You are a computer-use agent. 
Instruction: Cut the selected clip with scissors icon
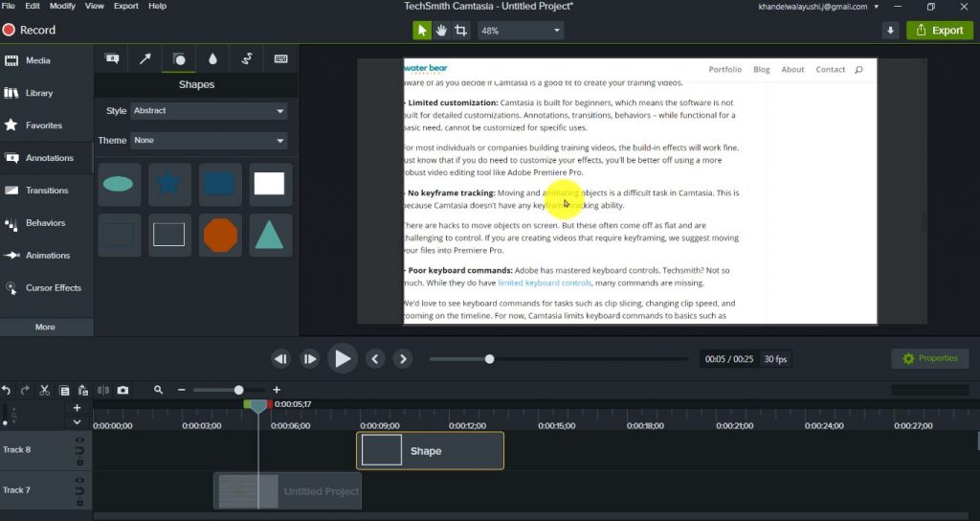[44, 391]
